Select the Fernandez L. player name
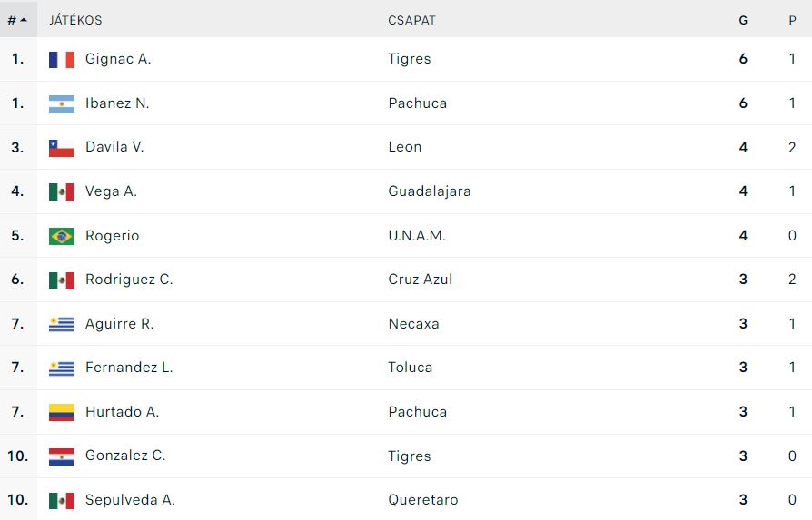 [129, 368]
